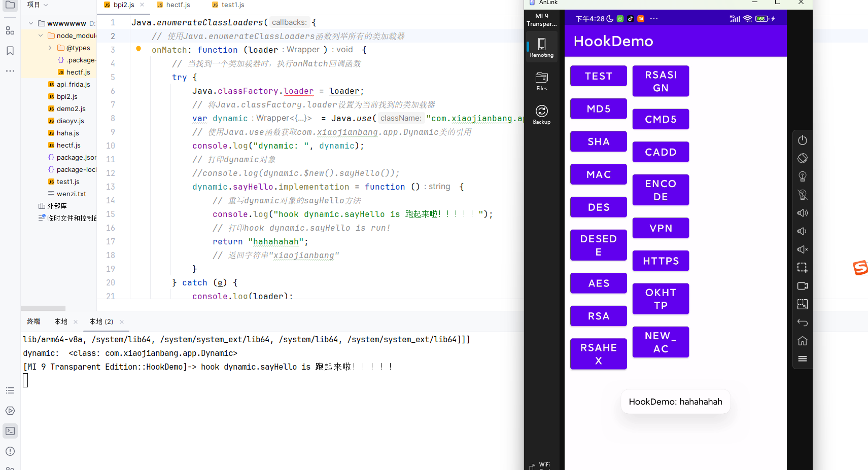Click the yellow lightbulb intention icon
The height and width of the screenshot is (470, 868).
pyautogui.click(x=138, y=50)
